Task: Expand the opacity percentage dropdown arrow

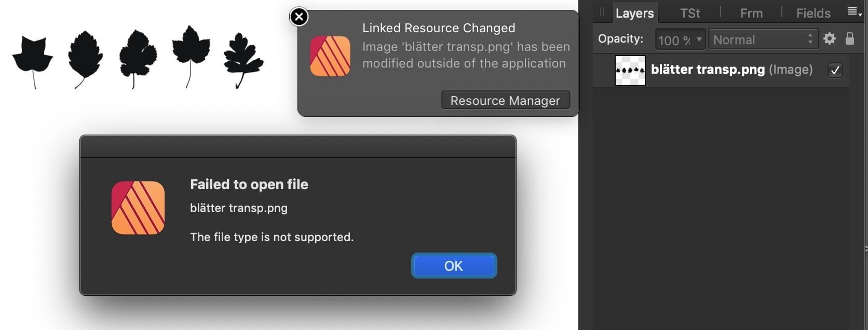Action: click(699, 39)
